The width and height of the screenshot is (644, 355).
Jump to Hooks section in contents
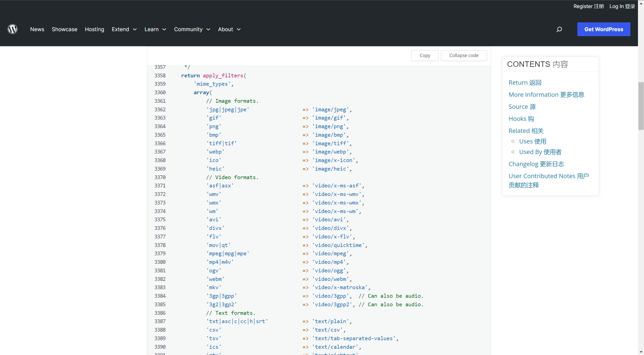pyautogui.click(x=521, y=119)
